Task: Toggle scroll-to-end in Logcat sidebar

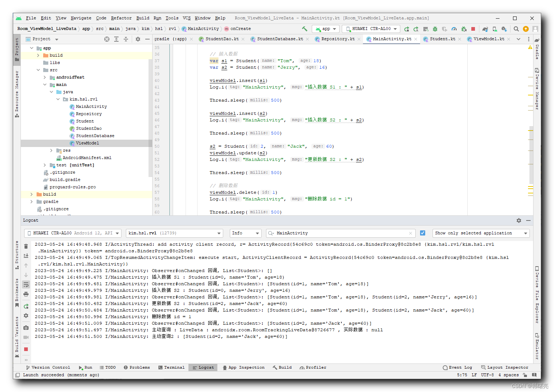Action: click(x=26, y=256)
